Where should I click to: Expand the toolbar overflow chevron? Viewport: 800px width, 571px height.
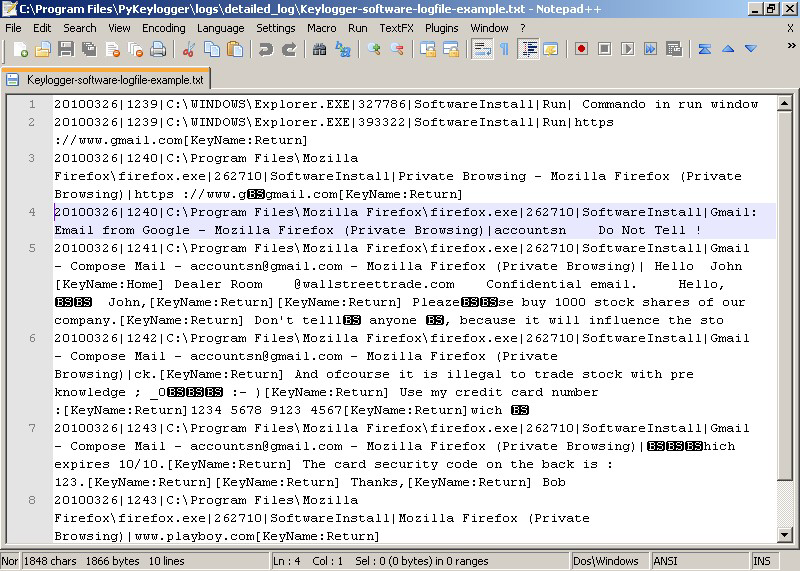(791, 45)
